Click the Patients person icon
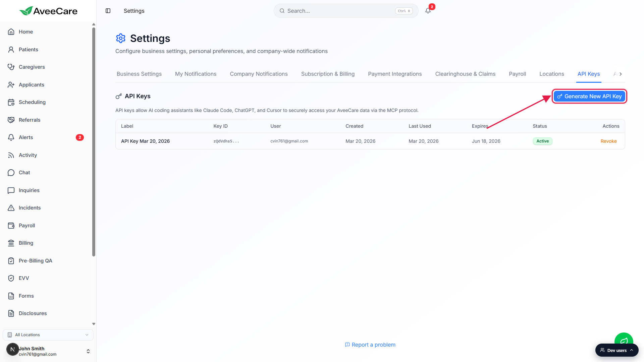 [11, 50]
